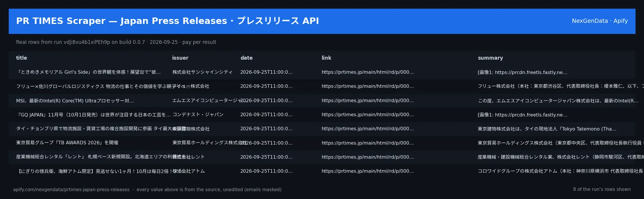Image resolution: width=644 pixels, height=199 pixels.
Task: Click the 'link' column header
Action: click(x=326, y=58)
